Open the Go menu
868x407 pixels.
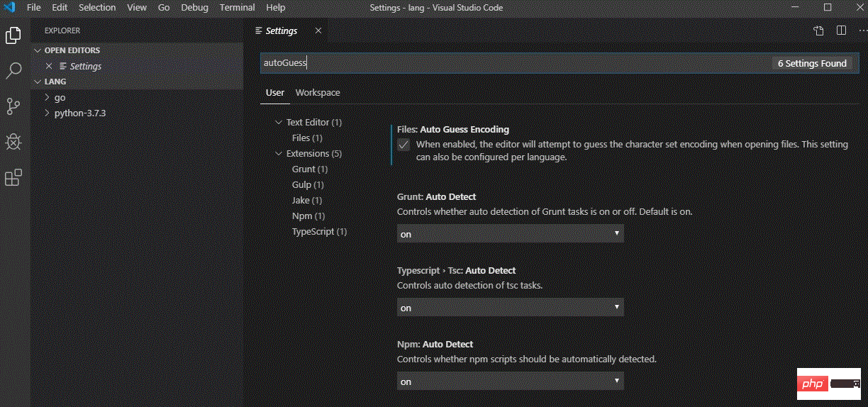[x=164, y=7]
